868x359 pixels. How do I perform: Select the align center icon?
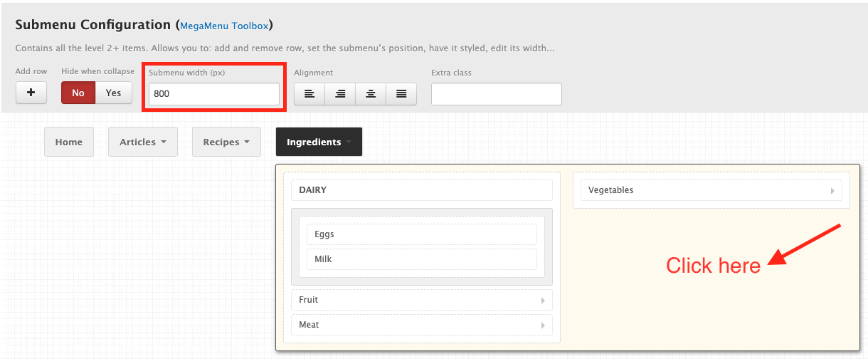(x=371, y=94)
